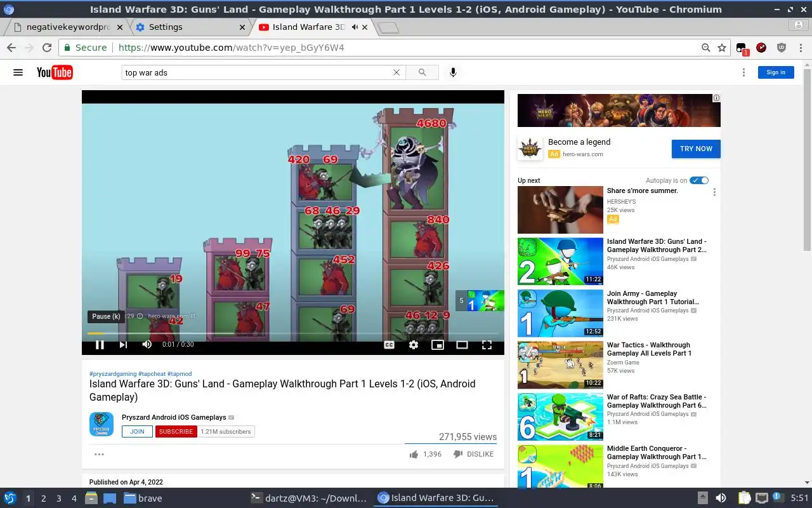Dislike the video
Viewport: 812px width, 508px height.
(x=458, y=454)
